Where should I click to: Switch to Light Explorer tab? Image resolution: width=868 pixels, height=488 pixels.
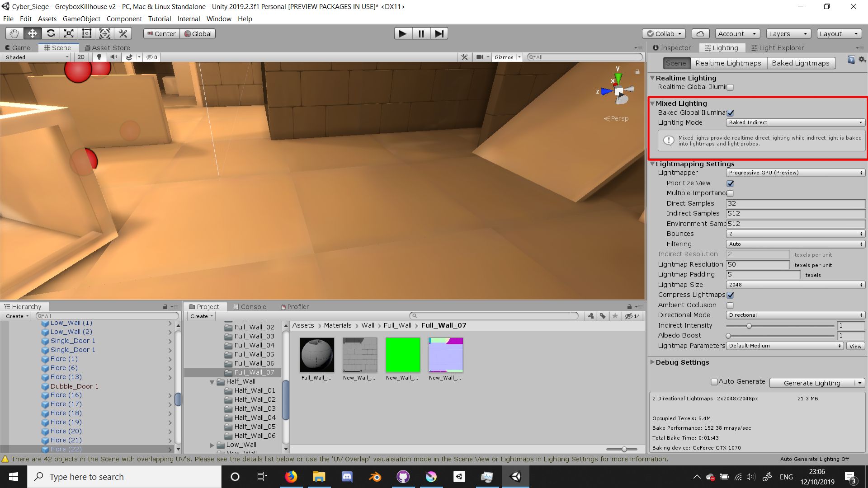tap(778, 48)
